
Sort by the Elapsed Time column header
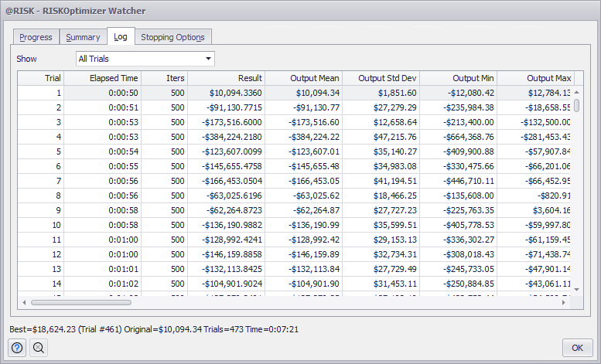[102, 78]
